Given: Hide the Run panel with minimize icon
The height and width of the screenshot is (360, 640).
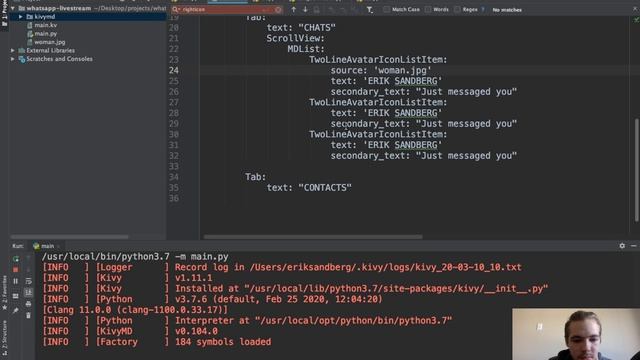Looking at the screenshot, I should point(633,246).
